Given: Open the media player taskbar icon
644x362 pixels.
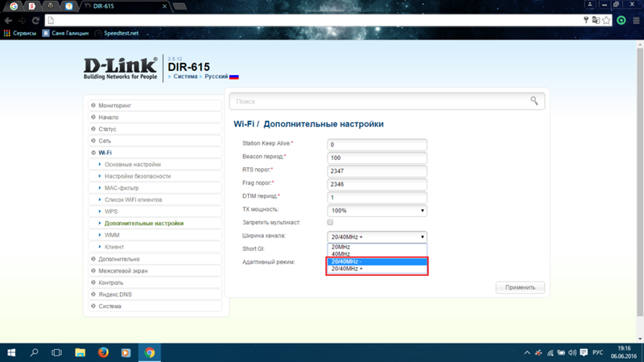Looking at the screenshot, I should pyautogui.click(x=126, y=352).
